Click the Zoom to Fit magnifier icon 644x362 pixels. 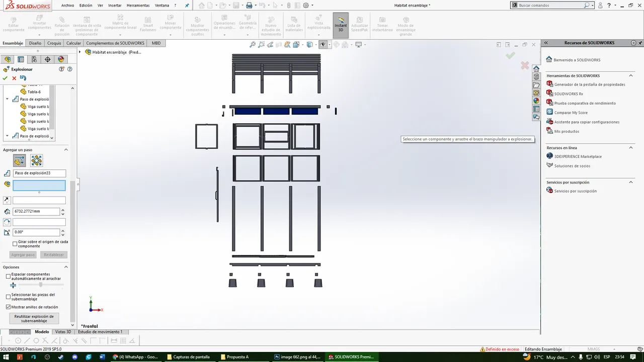point(253,44)
